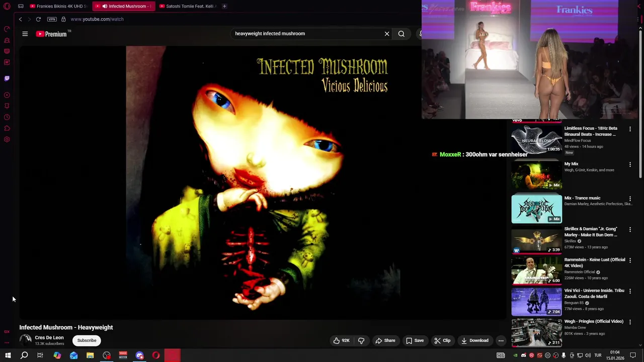
Task: Select the Infected Mushroom browser tab
Action: tap(124, 6)
